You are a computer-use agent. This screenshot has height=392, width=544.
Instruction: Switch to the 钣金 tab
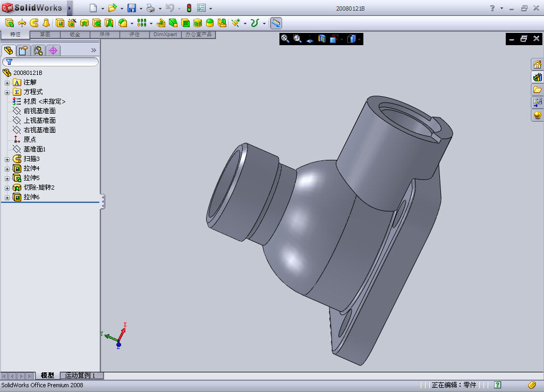click(x=75, y=35)
